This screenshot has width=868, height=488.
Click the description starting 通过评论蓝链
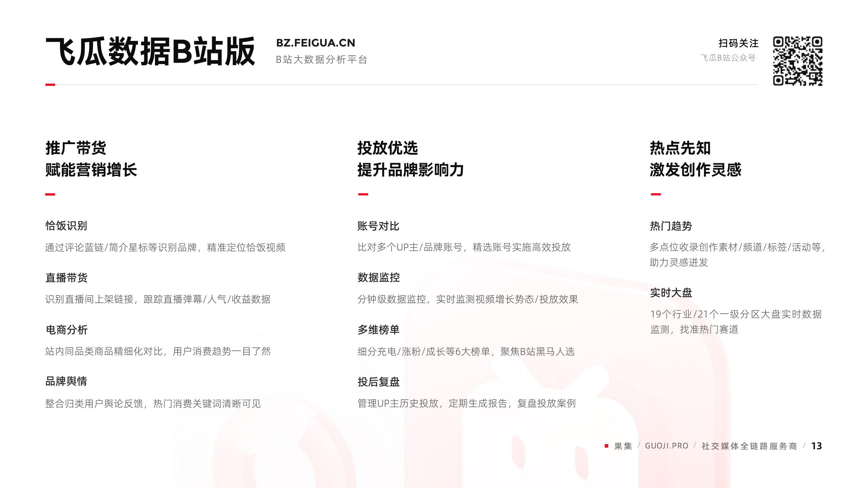coord(165,247)
